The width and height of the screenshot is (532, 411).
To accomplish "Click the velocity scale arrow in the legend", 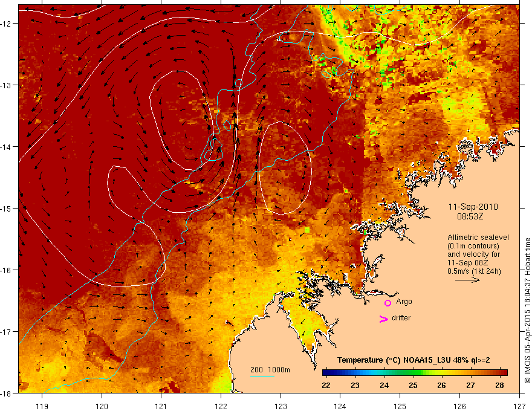I will pos(467,280).
